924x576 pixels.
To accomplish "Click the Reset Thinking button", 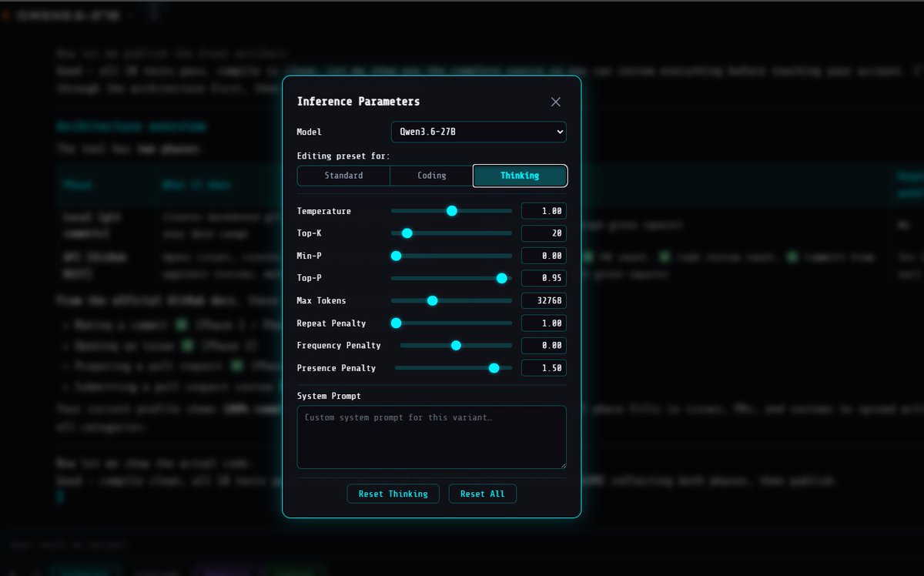I will tap(393, 494).
